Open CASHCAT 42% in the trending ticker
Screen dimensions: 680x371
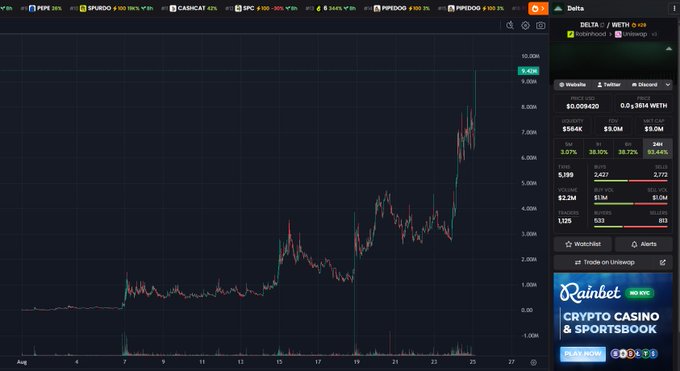pos(190,8)
